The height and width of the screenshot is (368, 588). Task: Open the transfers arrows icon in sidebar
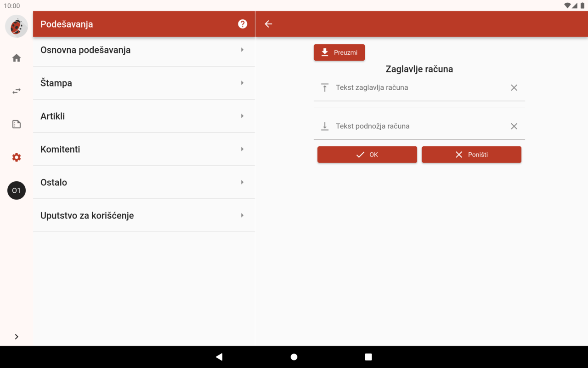[17, 91]
